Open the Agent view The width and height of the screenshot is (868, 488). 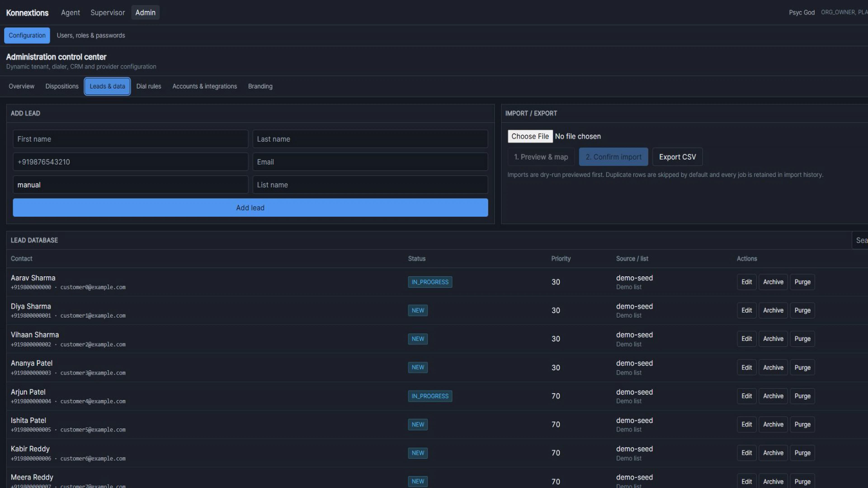pyautogui.click(x=70, y=12)
